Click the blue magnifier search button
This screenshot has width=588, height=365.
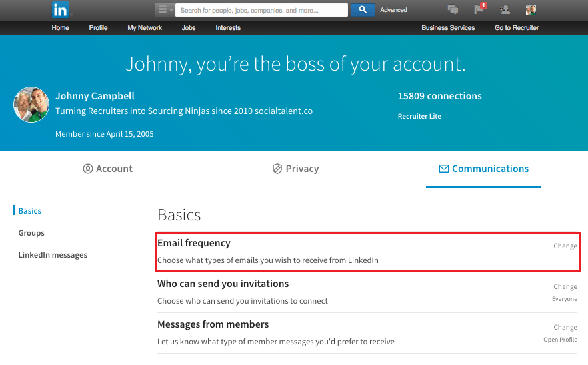tap(363, 10)
